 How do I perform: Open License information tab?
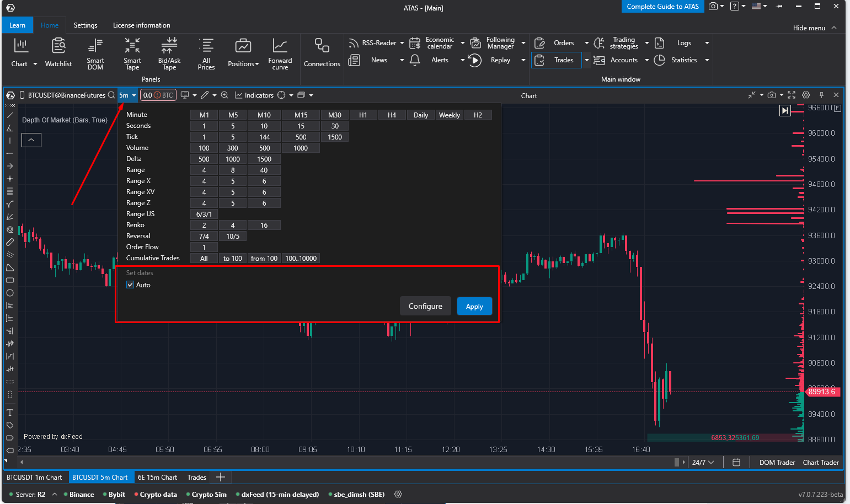tap(141, 25)
